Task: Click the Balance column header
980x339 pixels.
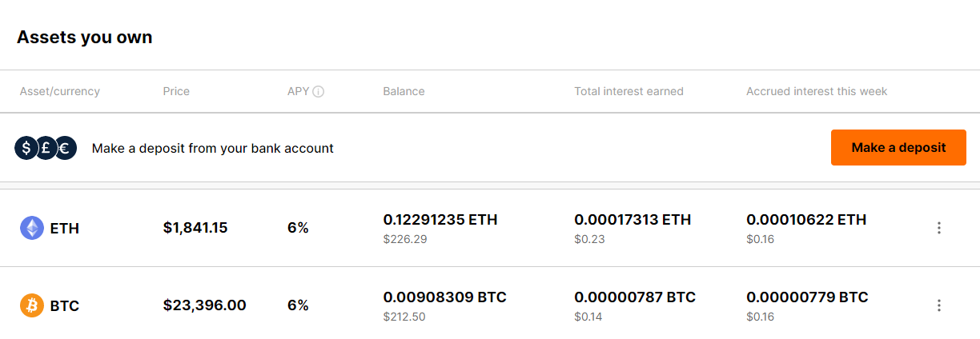Action: 404,91
